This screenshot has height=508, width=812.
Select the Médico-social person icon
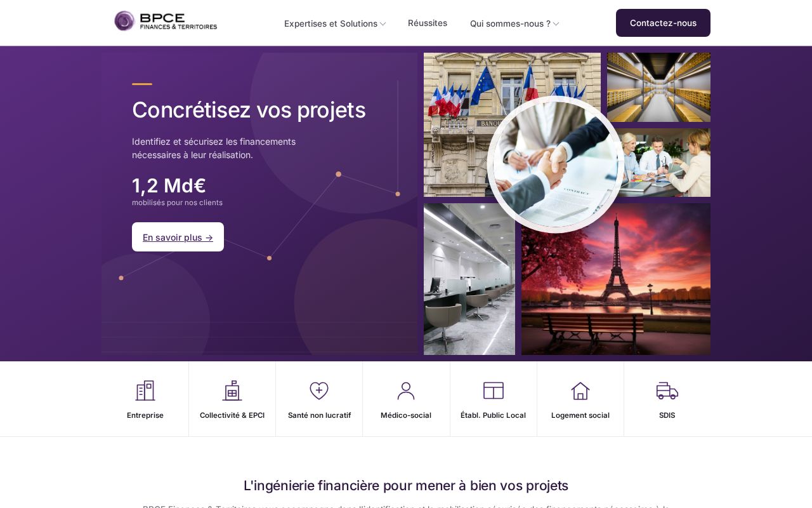click(406, 391)
